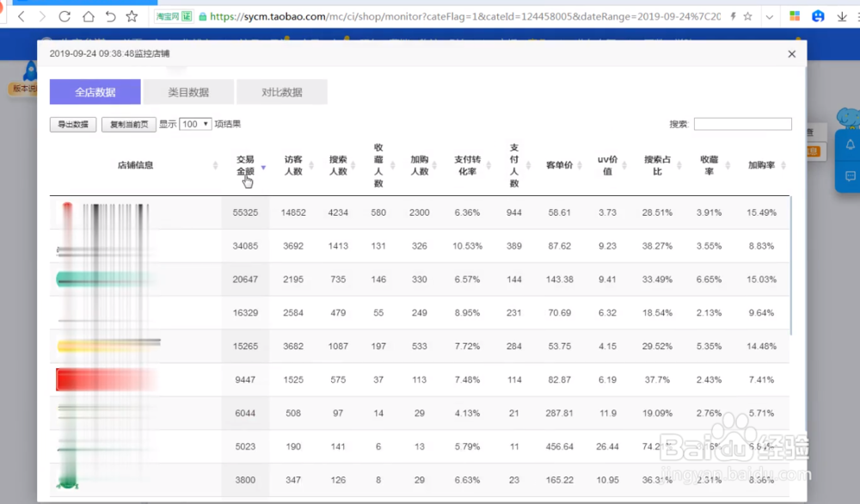Select the 9447 transaction amount cell
Viewport: 860px width, 504px height.
(x=245, y=380)
